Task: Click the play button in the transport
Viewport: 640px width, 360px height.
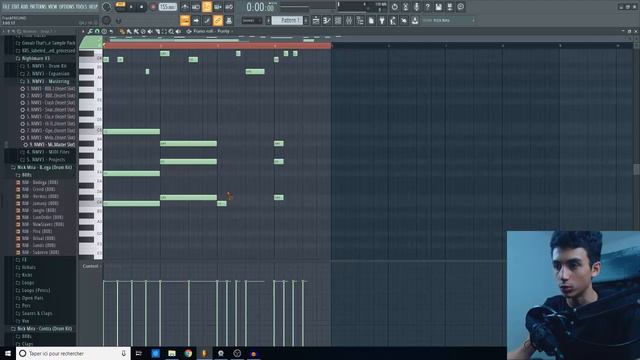Action: coord(131,7)
